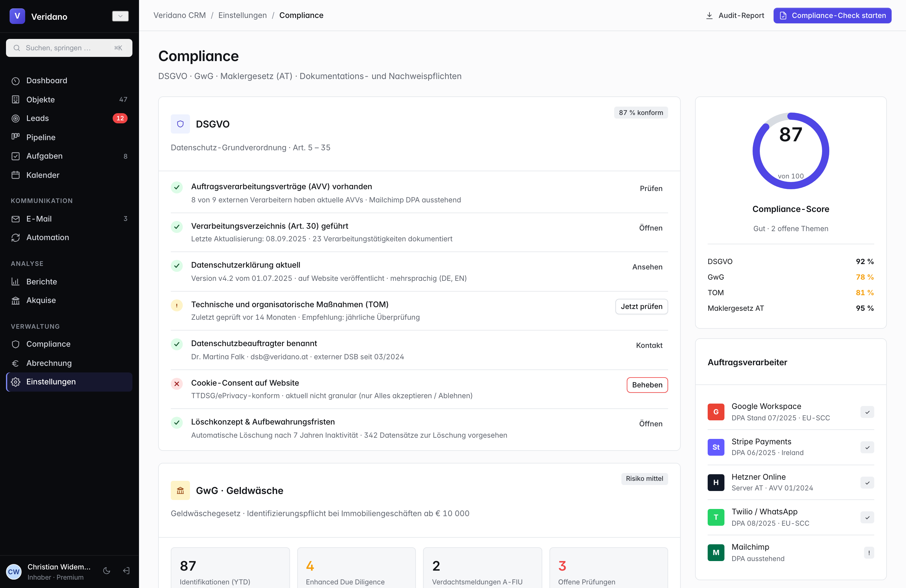Click check icon beside Verarbeitungsverzeichnis
This screenshot has width=906, height=588.
(177, 227)
